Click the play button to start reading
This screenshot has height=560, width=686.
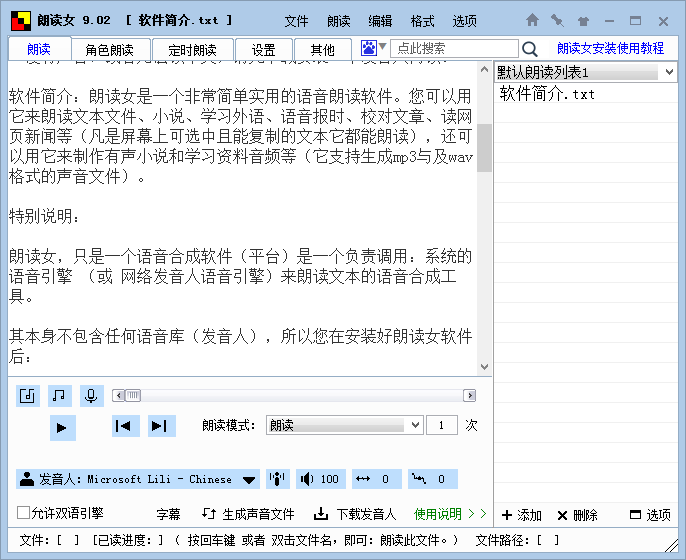(x=62, y=427)
